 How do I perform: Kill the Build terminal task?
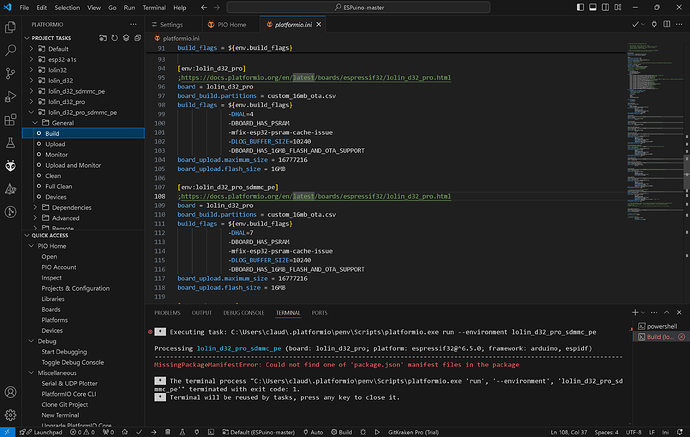coord(682,337)
